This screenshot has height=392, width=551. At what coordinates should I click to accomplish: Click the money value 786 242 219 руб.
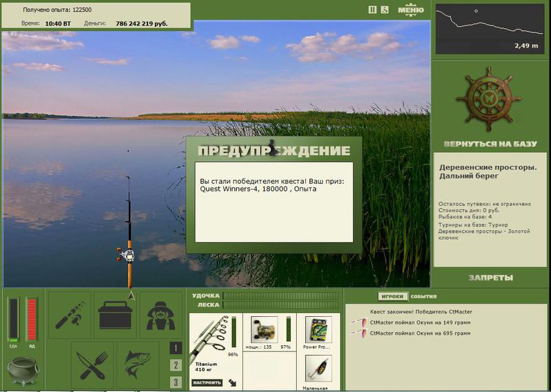coord(142,24)
